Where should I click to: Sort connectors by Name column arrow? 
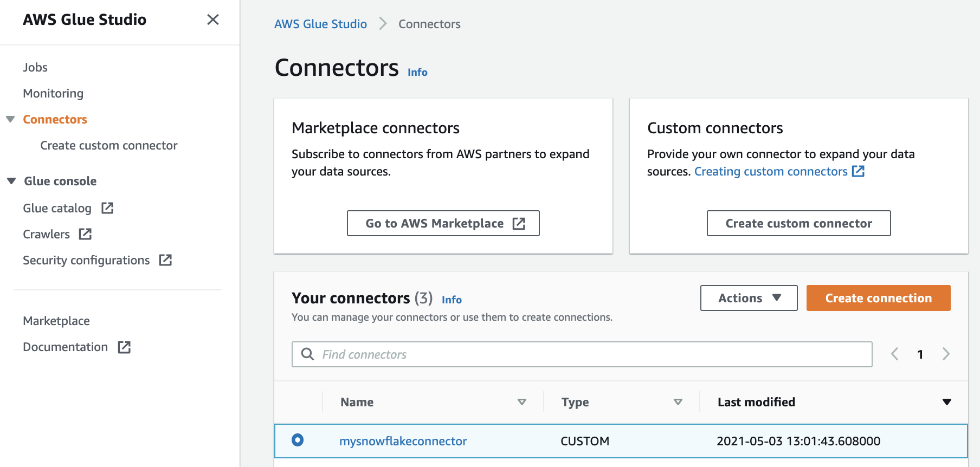(x=521, y=402)
